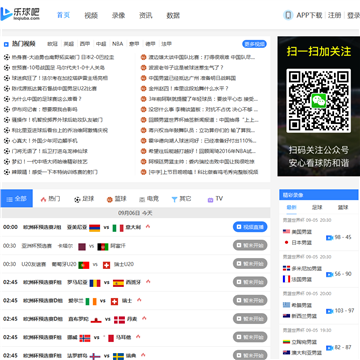The image size is (360, 360).
Task: Filter hot videos by 西甲
Action: pyautogui.click(x=85, y=44)
